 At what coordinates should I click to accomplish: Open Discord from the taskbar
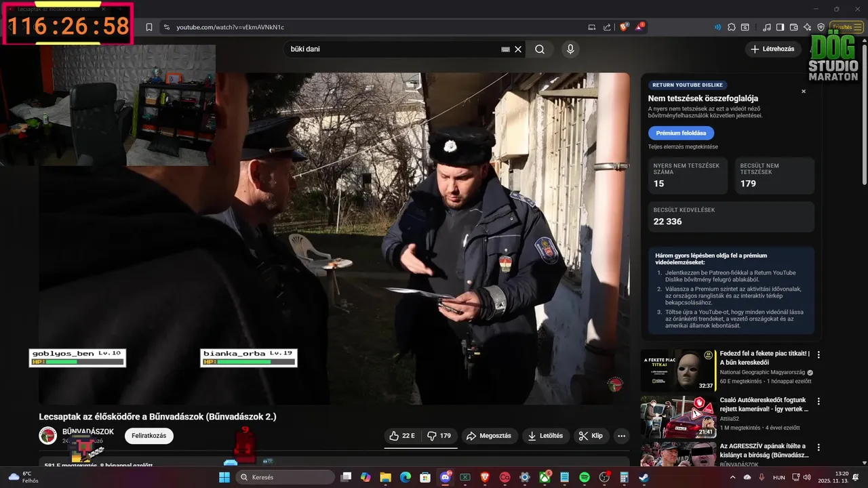446,477
